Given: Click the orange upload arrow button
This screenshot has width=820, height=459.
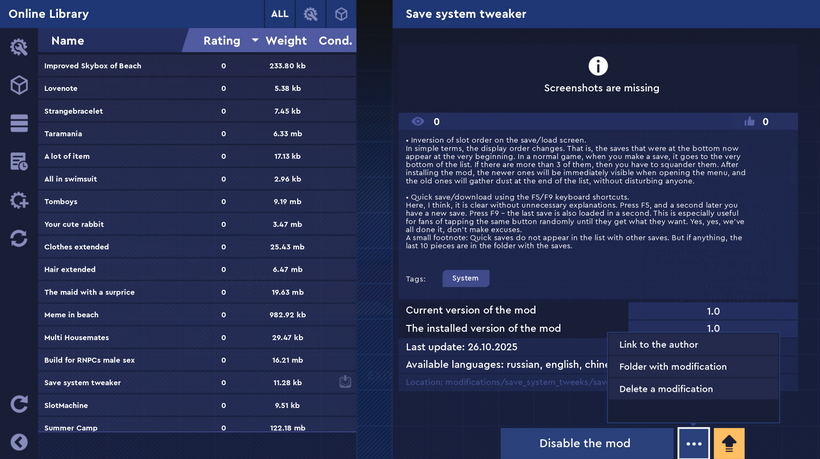Looking at the screenshot, I should [x=729, y=443].
